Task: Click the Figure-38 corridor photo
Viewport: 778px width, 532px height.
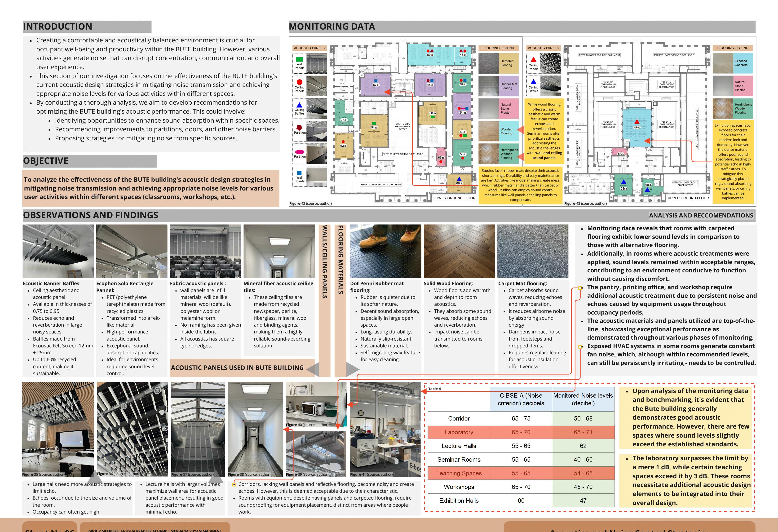Action: coord(255,429)
